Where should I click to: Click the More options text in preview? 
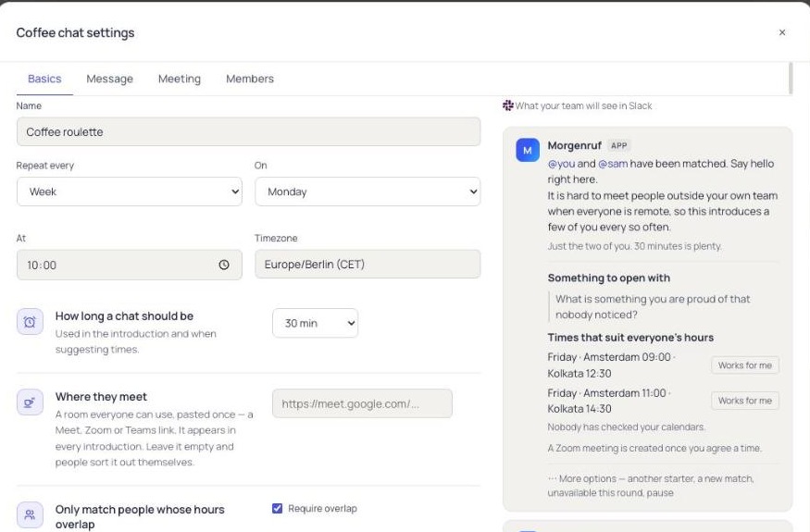651,486
